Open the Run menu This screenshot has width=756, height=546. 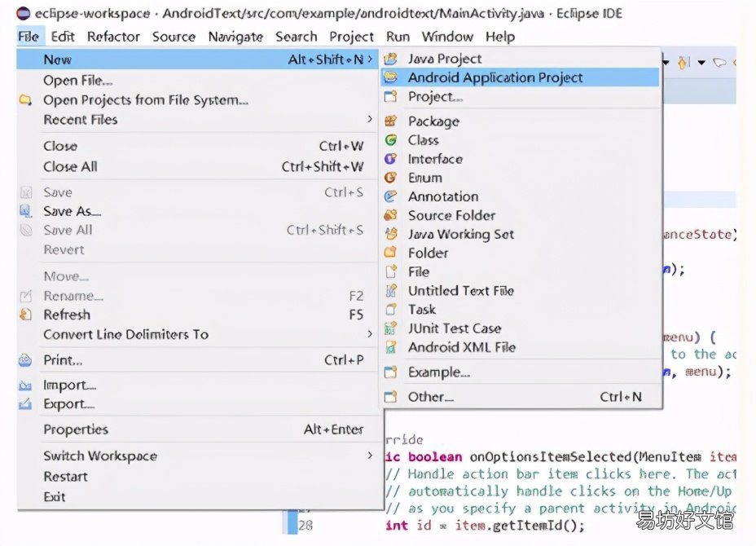point(398,37)
